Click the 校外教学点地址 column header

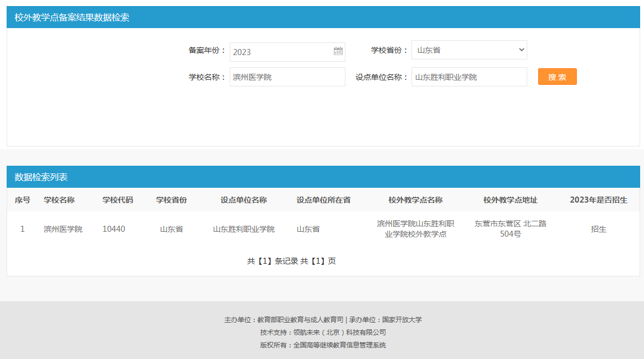point(510,200)
